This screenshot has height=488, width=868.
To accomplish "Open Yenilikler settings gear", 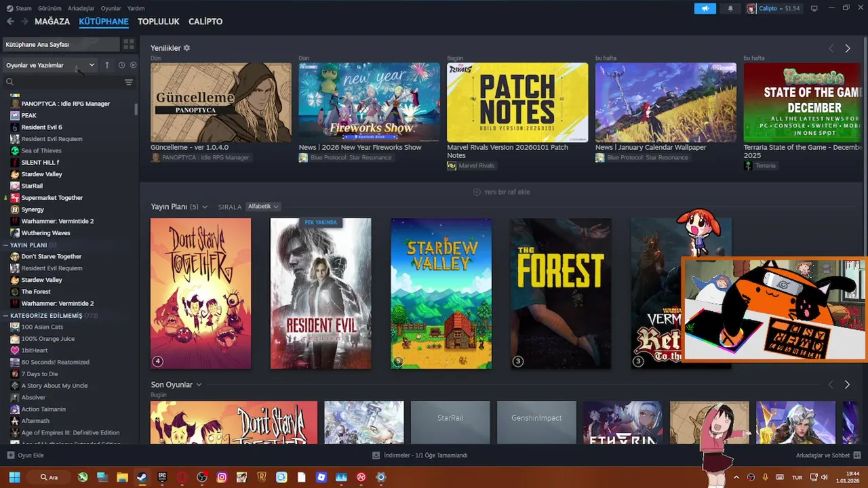I will pos(186,48).
